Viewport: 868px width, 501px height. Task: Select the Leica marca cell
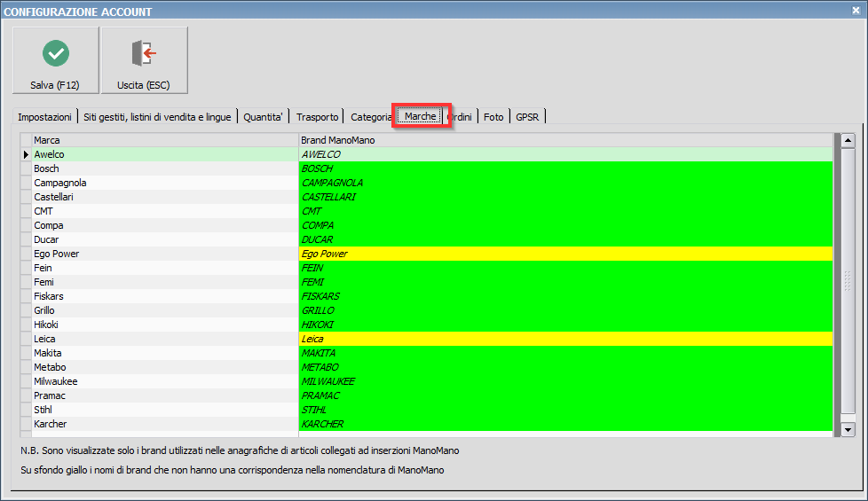click(x=165, y=339)
